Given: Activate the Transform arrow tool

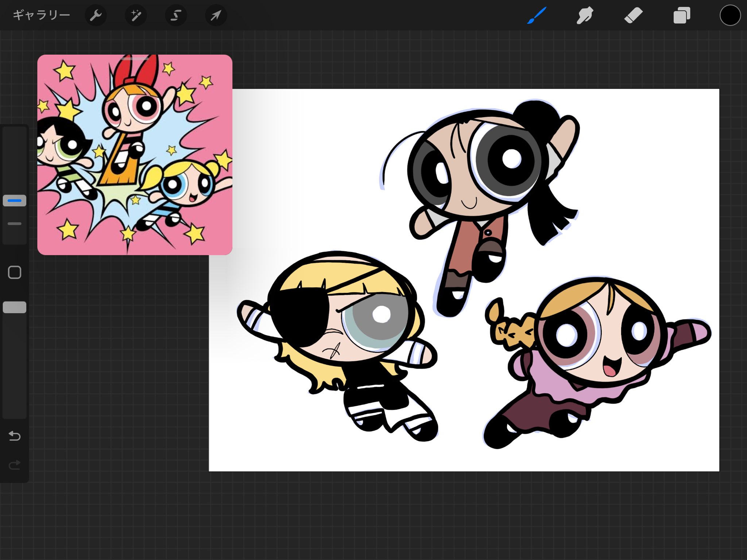Looking at the screenshot, I should pyautogui.click(x=216, y=16).
